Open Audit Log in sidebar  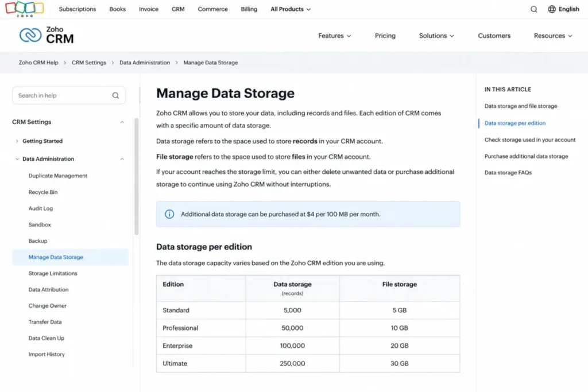[x=41, y=208]
